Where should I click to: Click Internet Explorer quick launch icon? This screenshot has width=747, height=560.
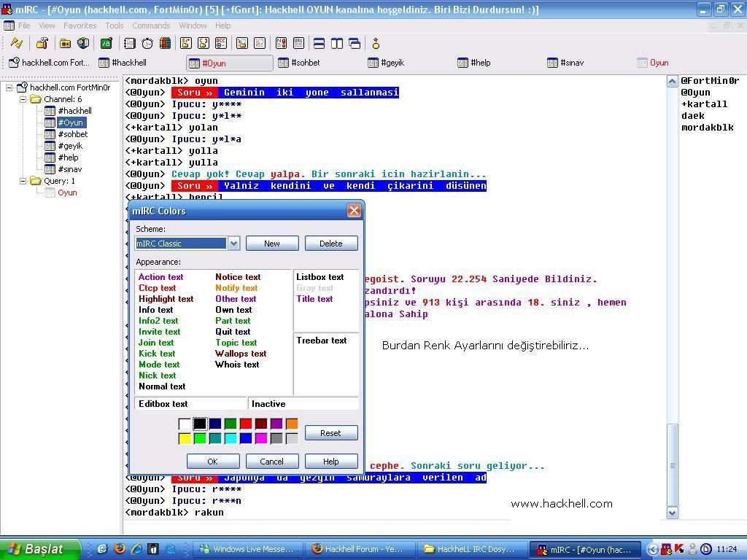pyautogui.click(x=136, y=548)
